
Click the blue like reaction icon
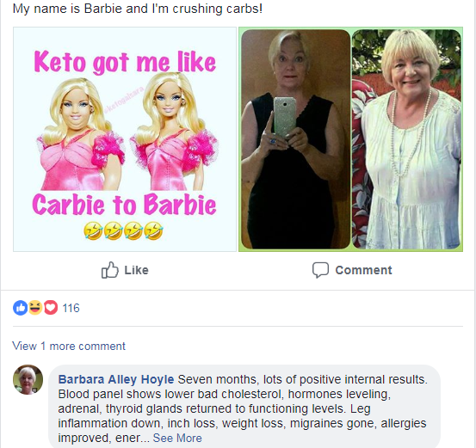point(21,308)
